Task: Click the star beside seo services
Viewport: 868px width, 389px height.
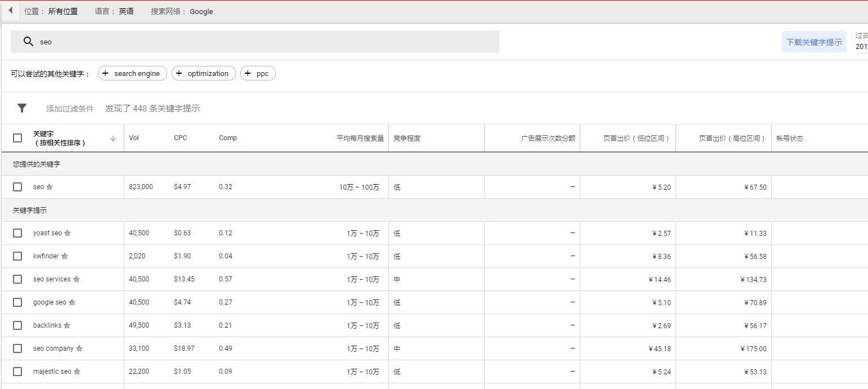Action: pyautogui.click(x=77, y=279)
